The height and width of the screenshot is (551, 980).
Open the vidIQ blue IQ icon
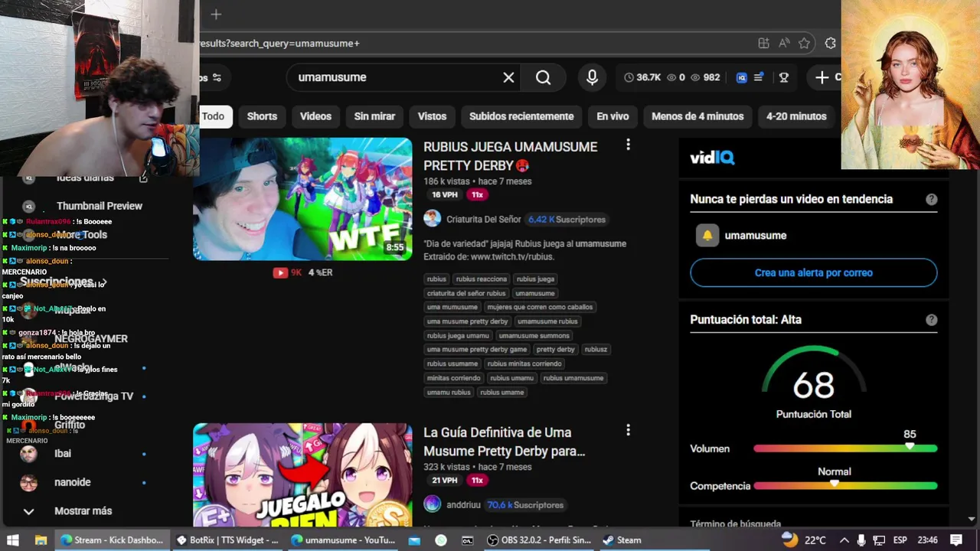click(741, 77)
